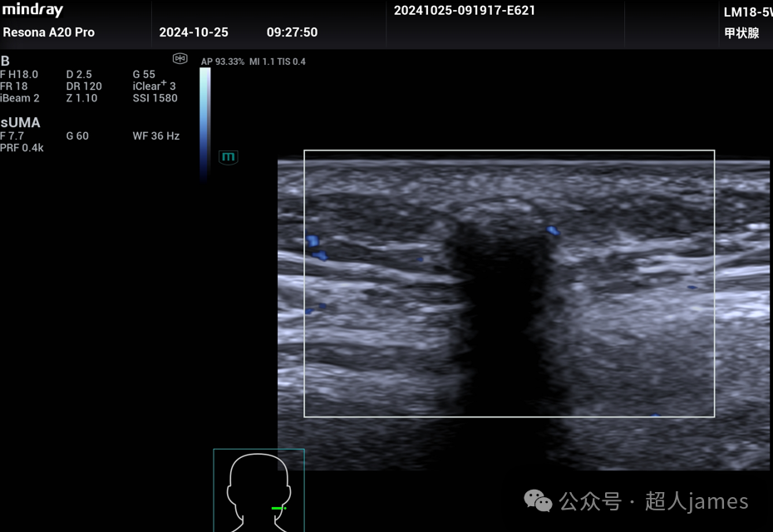
Task: Click the mindray logo
Action: tap(33, 11)
